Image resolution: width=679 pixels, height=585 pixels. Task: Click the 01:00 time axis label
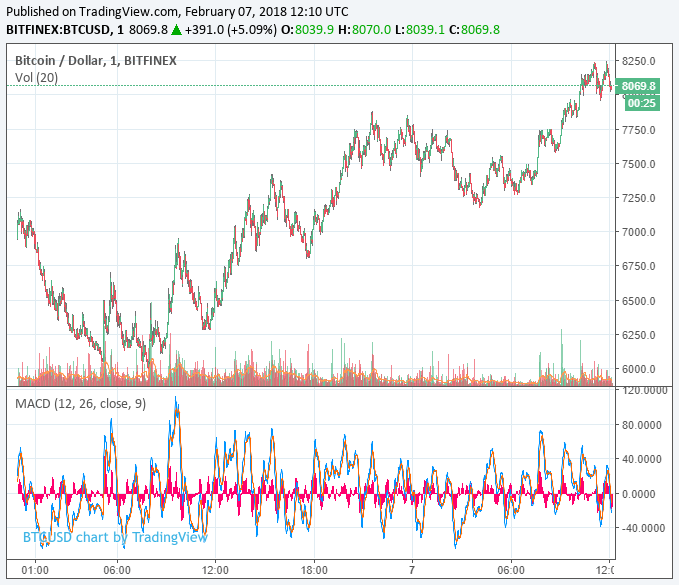(x=35, y=569)
